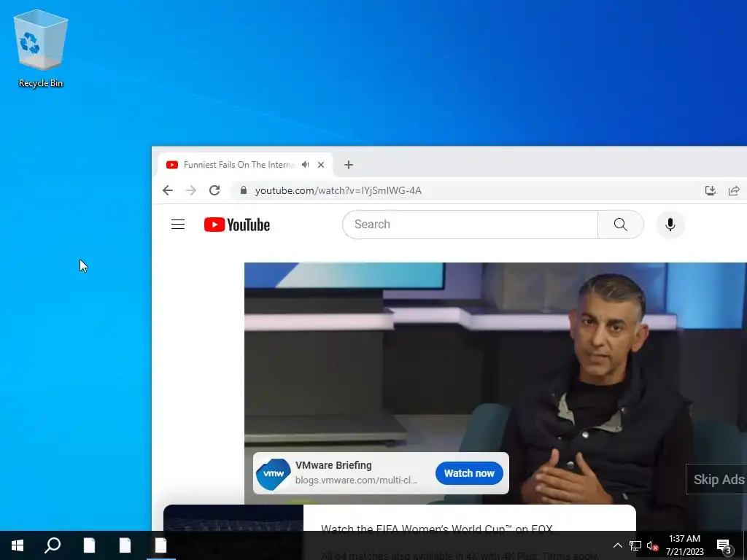Focus the YouTube Search field
Image resolution: width=747 pixels, height=560 pixels.
click(x=470, y=225)
